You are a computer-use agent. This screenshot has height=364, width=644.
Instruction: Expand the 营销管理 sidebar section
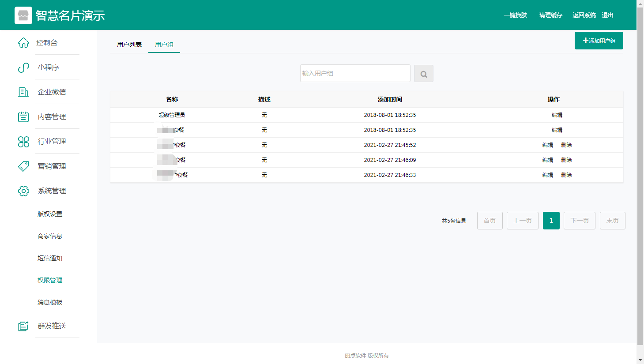[52, 166]
